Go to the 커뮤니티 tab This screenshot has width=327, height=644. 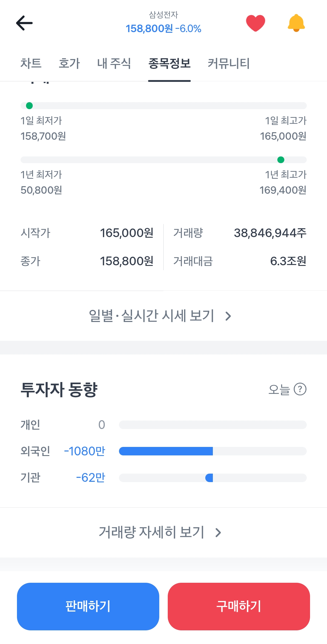229,64
